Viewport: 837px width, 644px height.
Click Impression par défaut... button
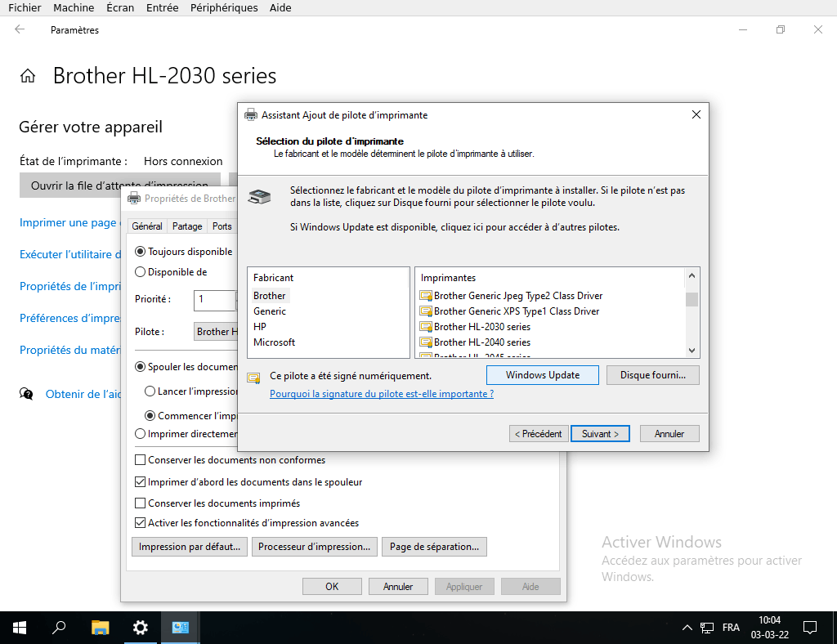coord(190,547)
